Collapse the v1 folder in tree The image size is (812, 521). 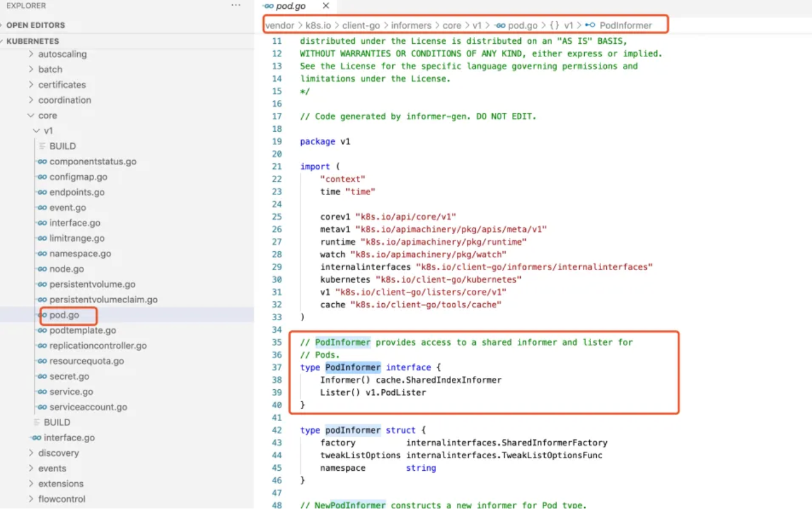(x=36, y=131)
